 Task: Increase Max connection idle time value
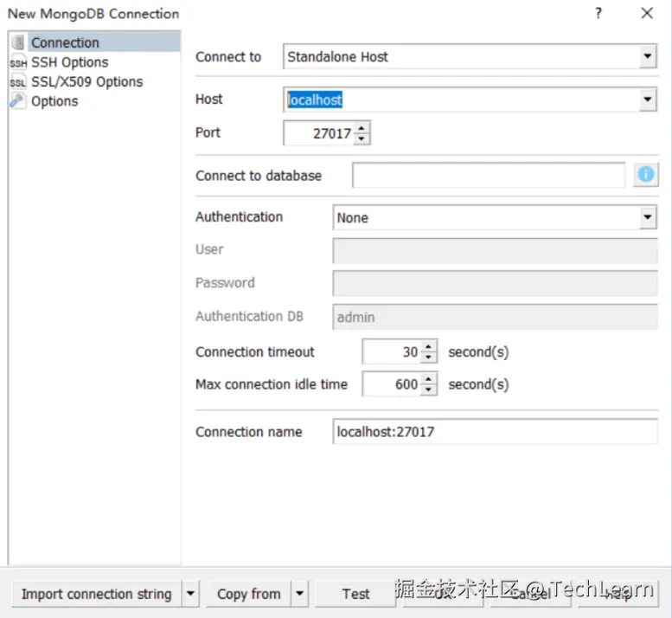429,378
